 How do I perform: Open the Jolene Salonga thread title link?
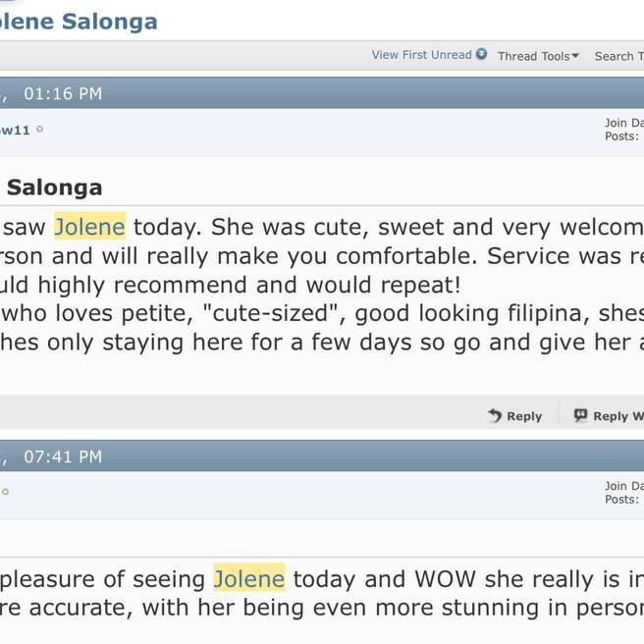(x=79, y=22)
